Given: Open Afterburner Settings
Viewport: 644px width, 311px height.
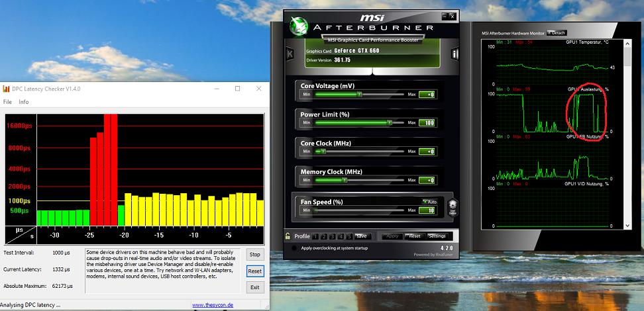Looking at the screenshot, I should click(x=437, y=236).
